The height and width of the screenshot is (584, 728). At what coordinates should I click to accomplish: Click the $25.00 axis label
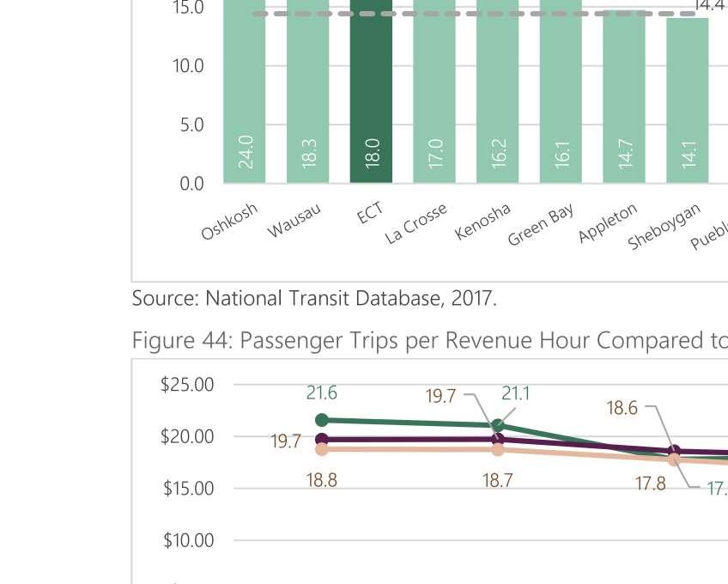[x=187, y=384]
